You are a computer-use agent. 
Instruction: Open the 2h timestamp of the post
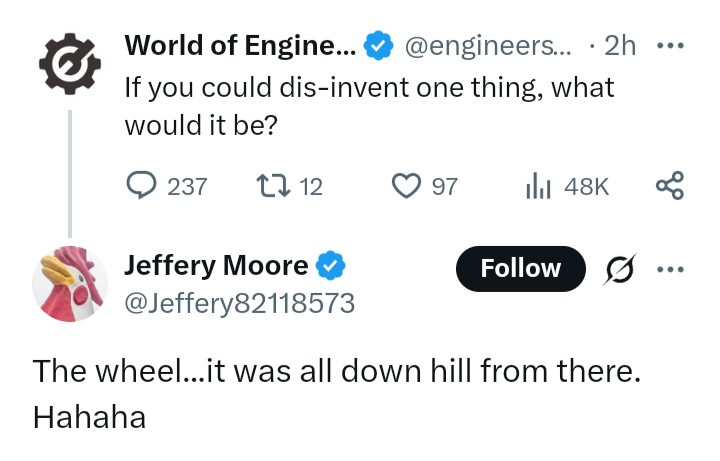pos(620,46)
